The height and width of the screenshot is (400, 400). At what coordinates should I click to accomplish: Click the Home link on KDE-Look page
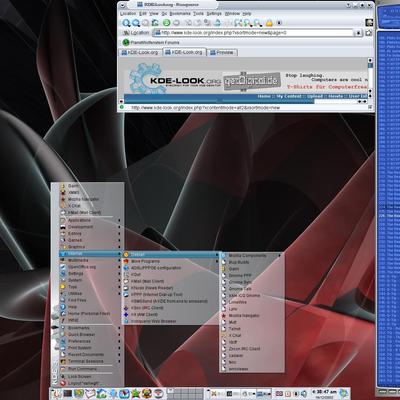pos(264,97)
